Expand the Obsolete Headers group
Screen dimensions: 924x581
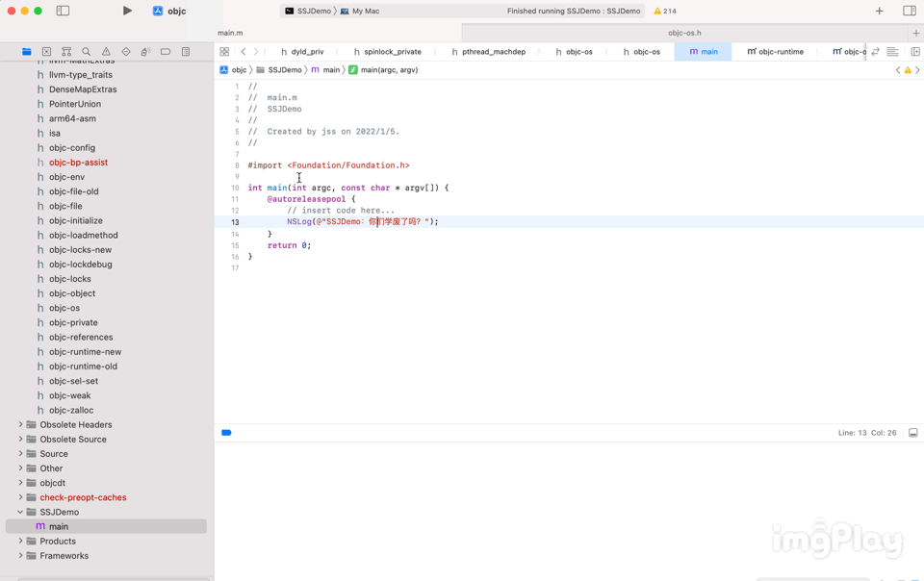(x=20, y=424)
